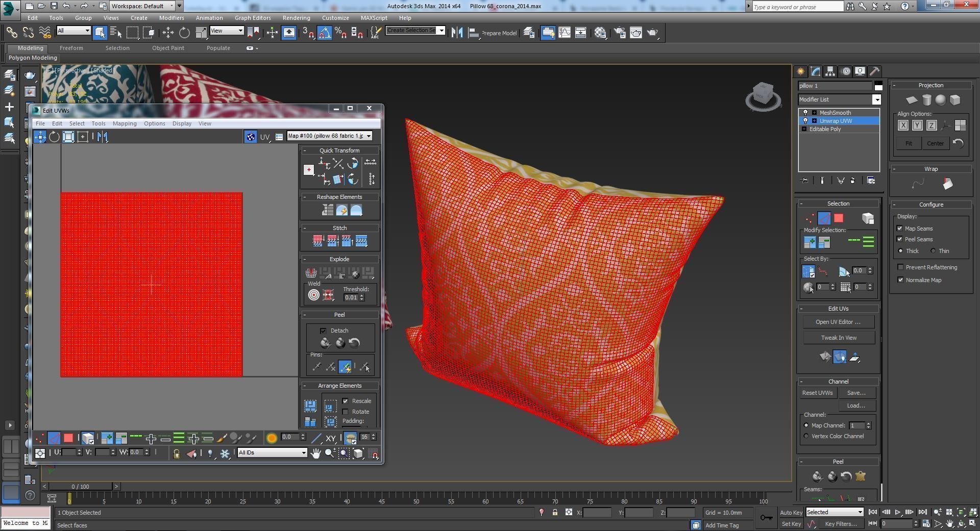Open Render Setup in main toolbar
The height and width of the screenshot is (531, 980).
(x=620, y=33)
